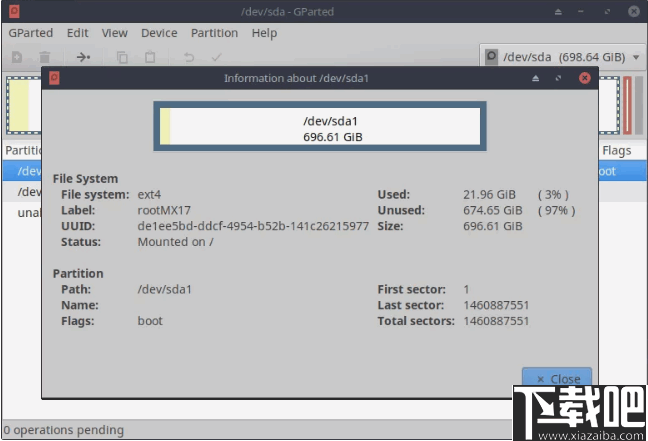Viewport: 648px width, 441px height.
Task: Open the Help menu
Action: [x=264, y=33]
